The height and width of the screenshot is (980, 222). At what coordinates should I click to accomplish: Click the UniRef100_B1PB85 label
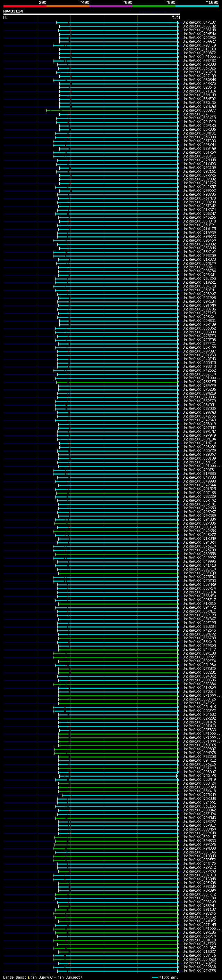(199, 473)
